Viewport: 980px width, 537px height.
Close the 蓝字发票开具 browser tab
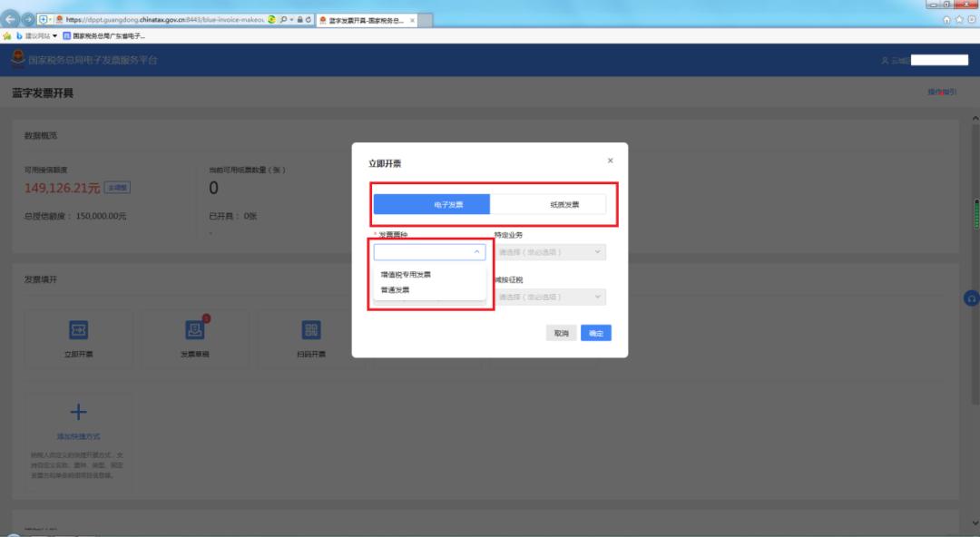(412, 20)
